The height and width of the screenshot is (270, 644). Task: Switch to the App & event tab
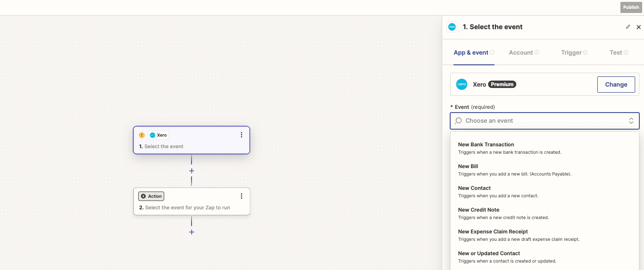tap(471, 52)
